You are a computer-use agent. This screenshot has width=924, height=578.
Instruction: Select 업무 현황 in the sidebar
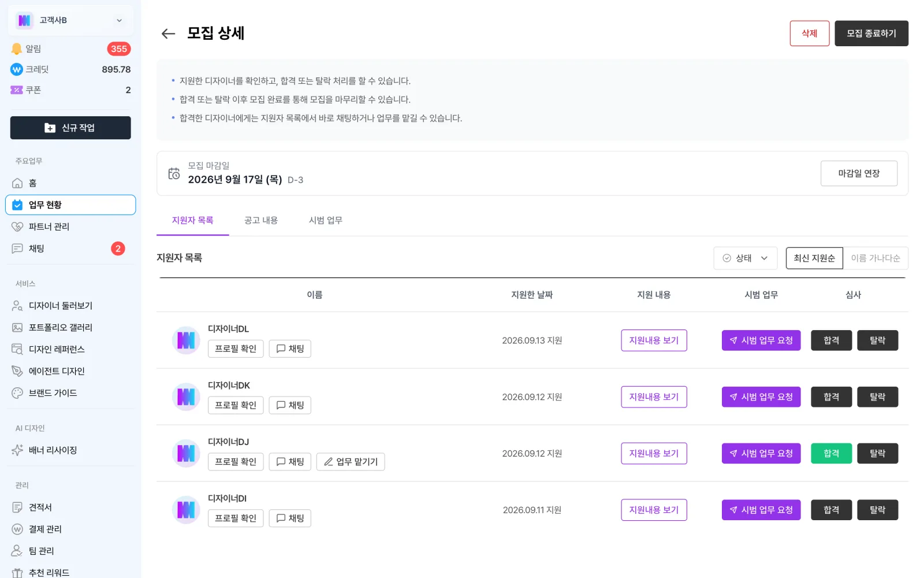[x=70, y=205]
